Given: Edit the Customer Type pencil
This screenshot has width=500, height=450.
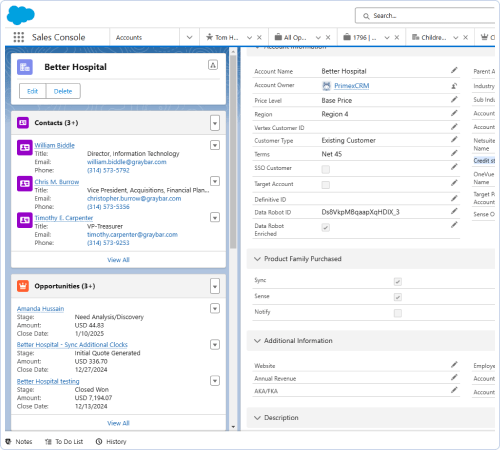Looking at the screenshot, I should 454,140.
